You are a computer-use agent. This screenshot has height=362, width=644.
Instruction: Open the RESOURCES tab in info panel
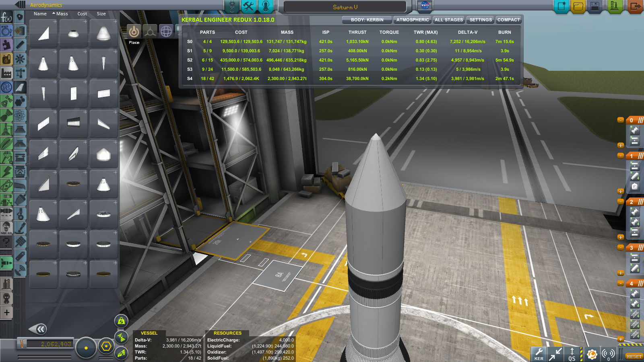[x=227, y=333]
